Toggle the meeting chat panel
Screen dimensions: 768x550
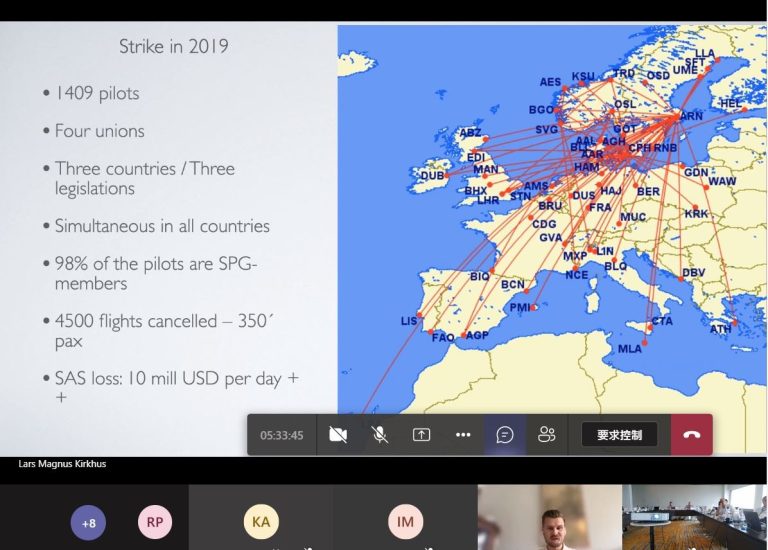point(505,434)
